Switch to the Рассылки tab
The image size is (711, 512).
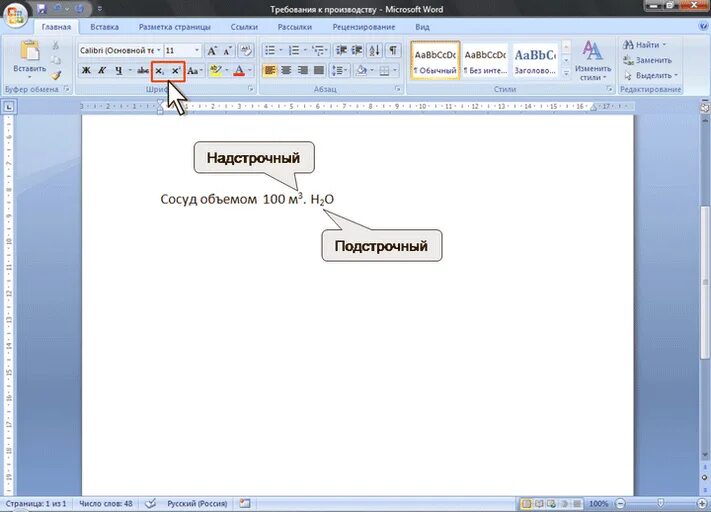(x=295, y=27)
